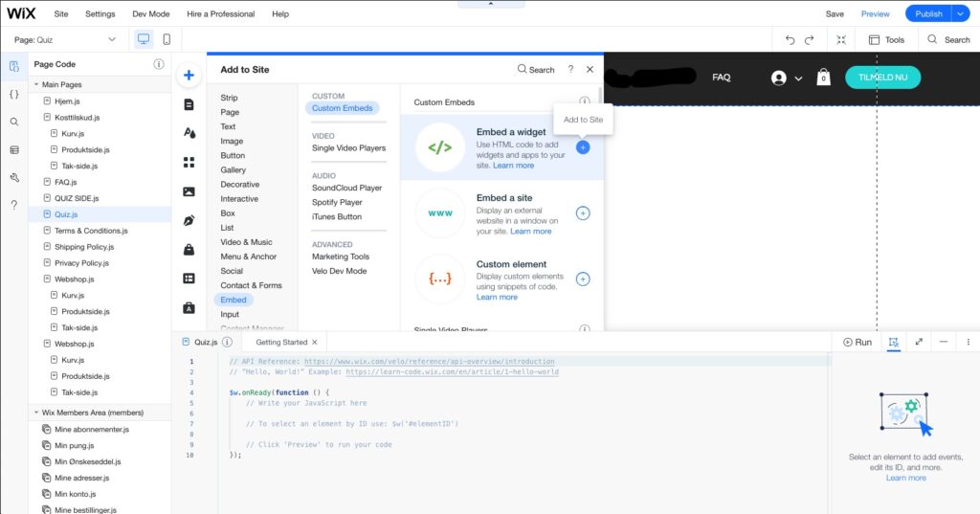Switch to the Getting Started tab

[281, 342]
